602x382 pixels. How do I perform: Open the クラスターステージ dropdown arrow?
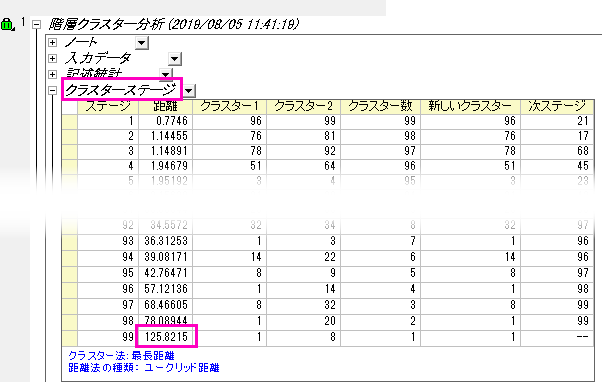189,91
